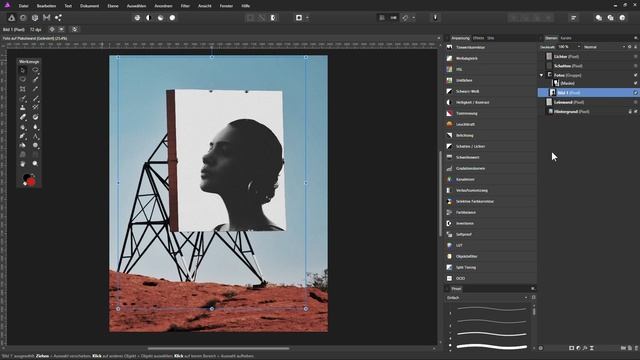Select the Zoom magnifier tool
Screen dimensions: 640x360
point(36,163)
